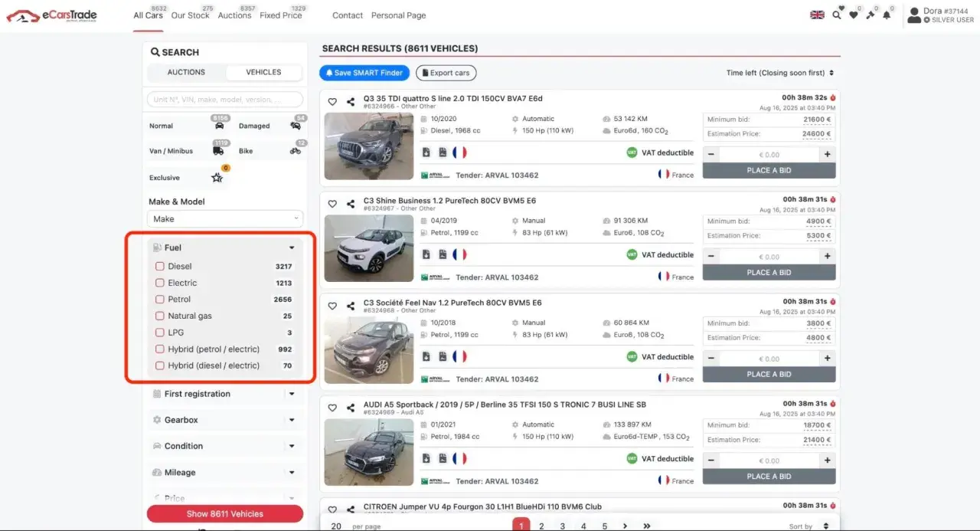Decrease bid amount for C3 Shine Business
This screenshot has width=980, height=531.
[x=711, y=256]
